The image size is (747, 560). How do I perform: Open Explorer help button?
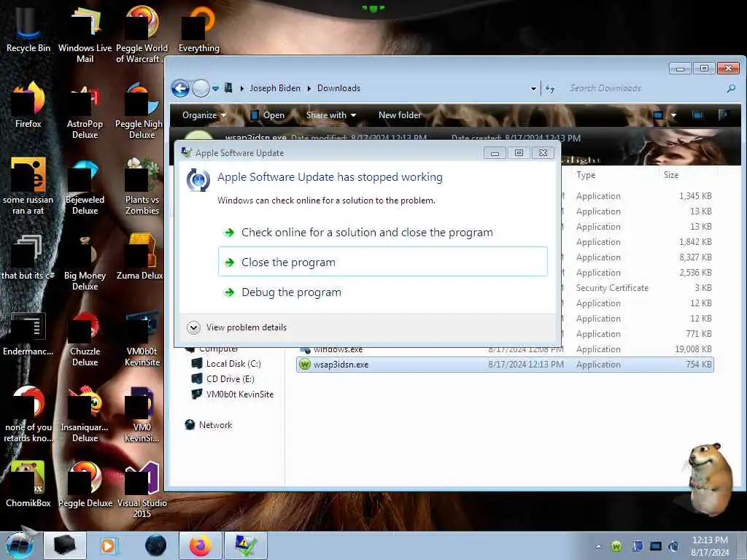pos(723,114)
